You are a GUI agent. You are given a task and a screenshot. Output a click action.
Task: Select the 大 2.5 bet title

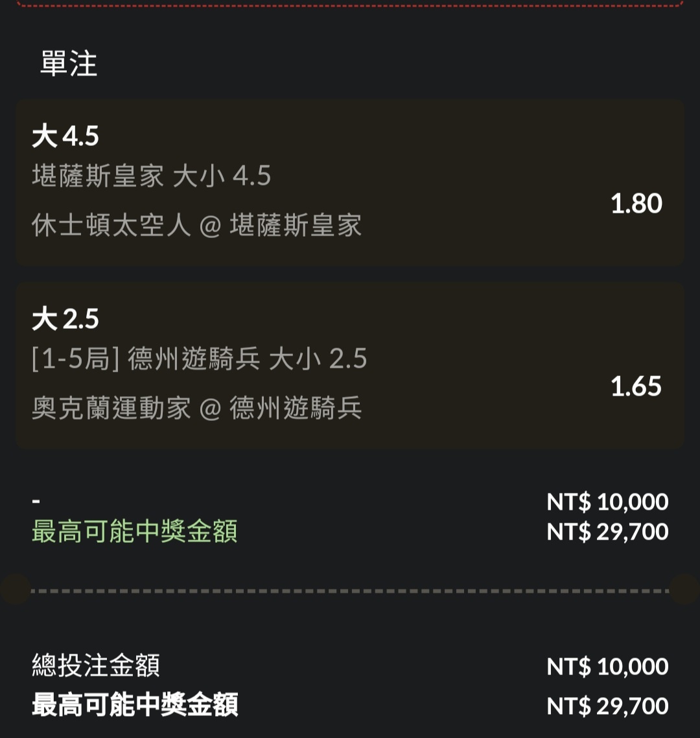(65, 319)
